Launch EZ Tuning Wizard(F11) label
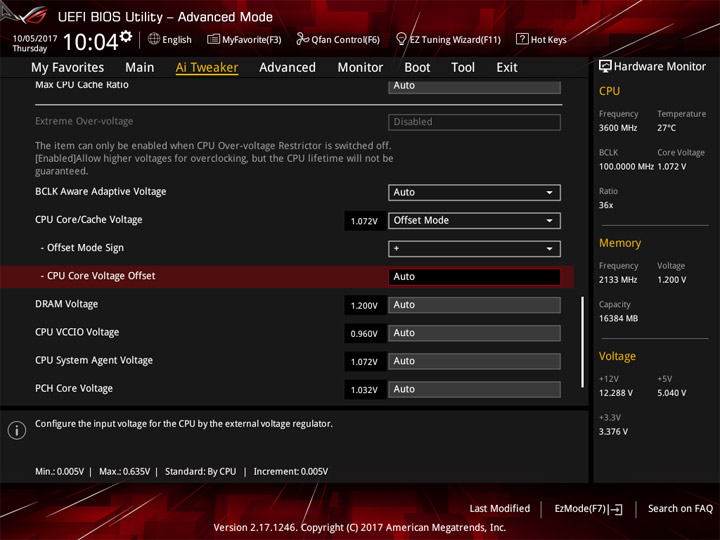720x540 pixels. (455, 39)
